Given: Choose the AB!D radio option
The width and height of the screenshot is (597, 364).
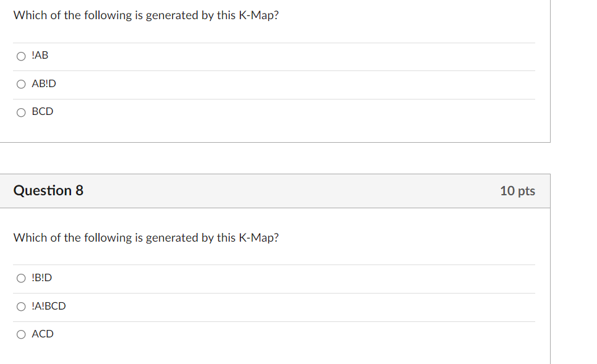Looking at the screenshot, I should tap(21, 84).
